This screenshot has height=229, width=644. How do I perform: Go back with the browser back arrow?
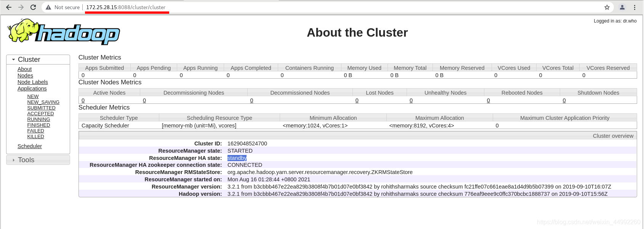click(x=9, y=7)
